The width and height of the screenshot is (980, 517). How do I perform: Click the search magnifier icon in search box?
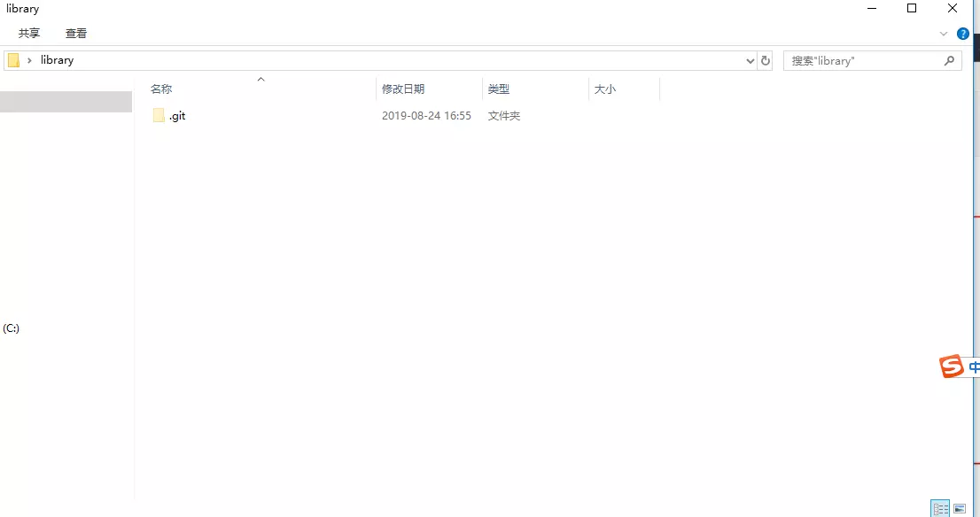tap(949, 60)
